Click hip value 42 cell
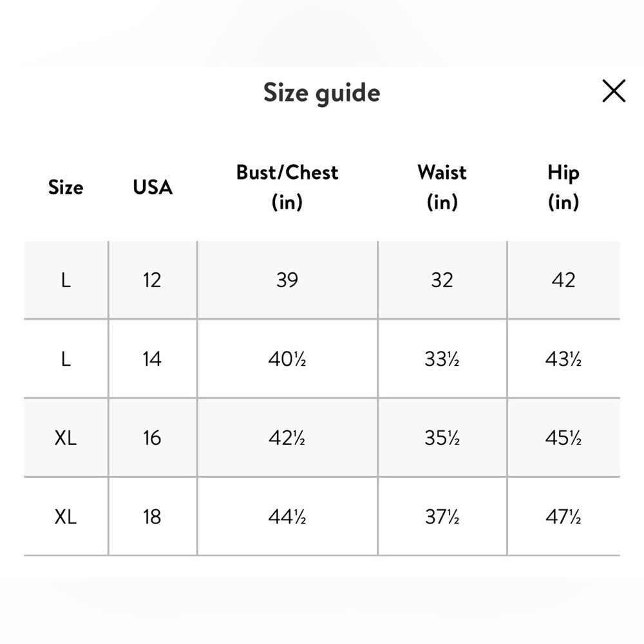This screenshot has height=644, width=644. pos(564,280)
